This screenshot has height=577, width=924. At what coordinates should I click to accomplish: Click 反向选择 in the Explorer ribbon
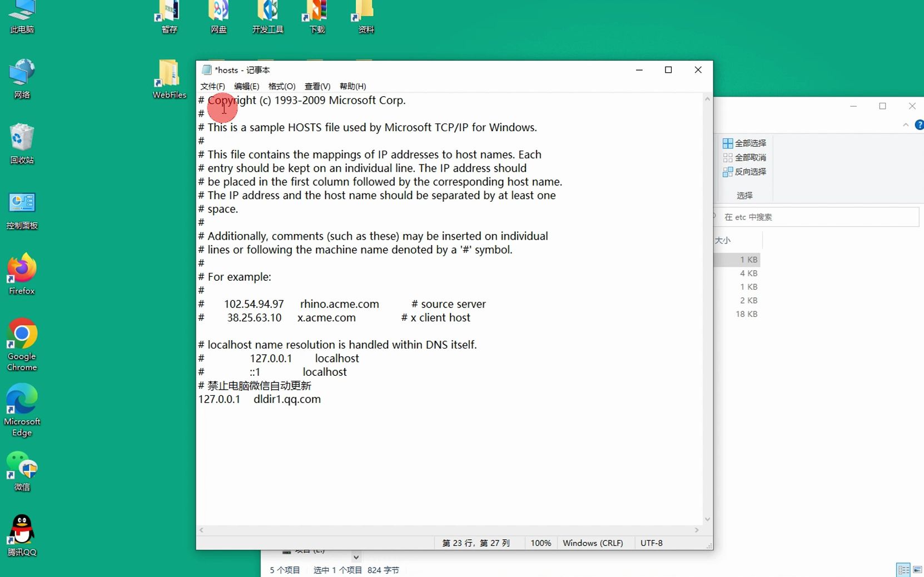click(x=744, y=172)
